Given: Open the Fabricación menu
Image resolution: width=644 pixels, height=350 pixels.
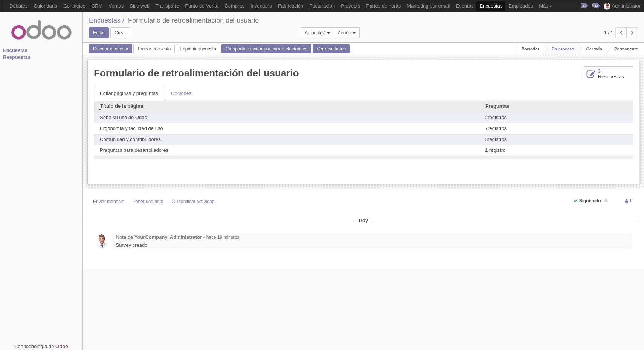Looking at the screenshot, I should [x=290, y=6].
